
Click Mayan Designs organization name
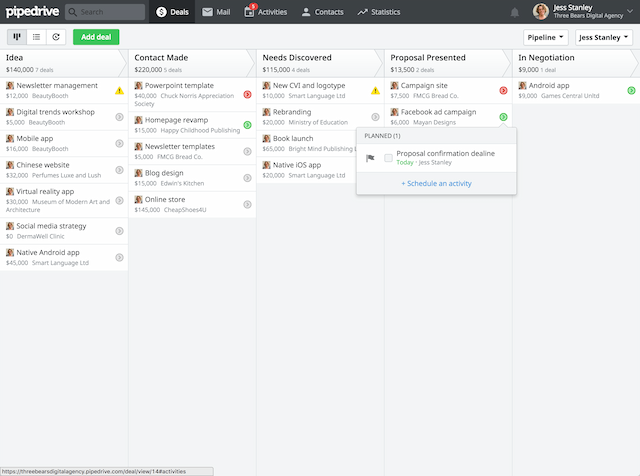[434, 122]
